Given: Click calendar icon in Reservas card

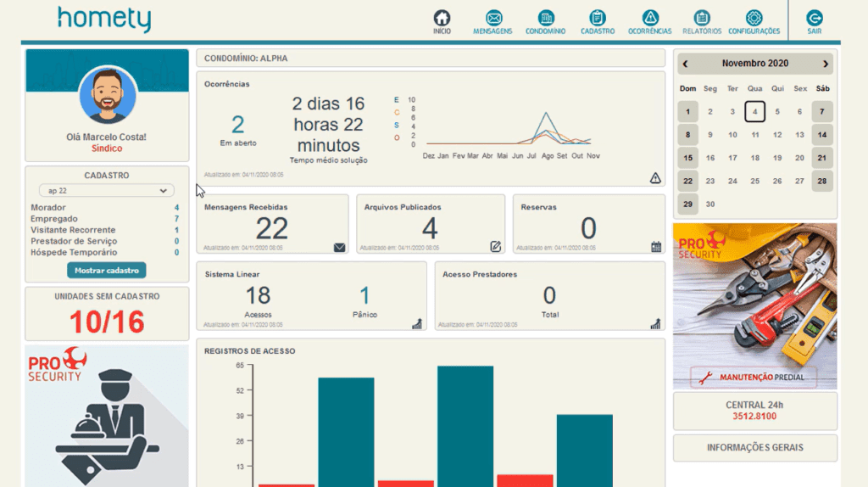Looking at the screenshot, I should pyautogui.click(x=656, y=247).
